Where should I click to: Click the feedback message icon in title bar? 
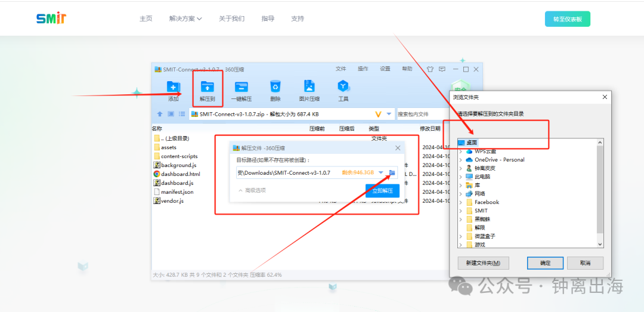442,69
